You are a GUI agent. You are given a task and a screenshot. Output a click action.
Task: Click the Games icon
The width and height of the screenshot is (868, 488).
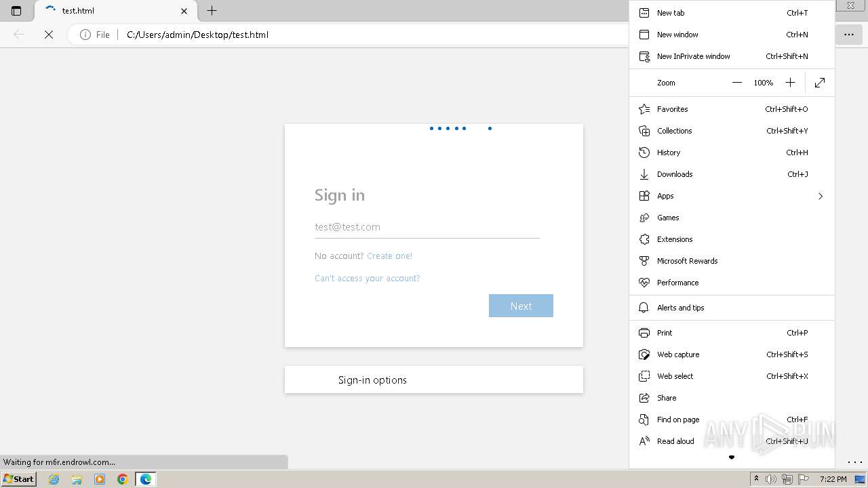(644, 218)
